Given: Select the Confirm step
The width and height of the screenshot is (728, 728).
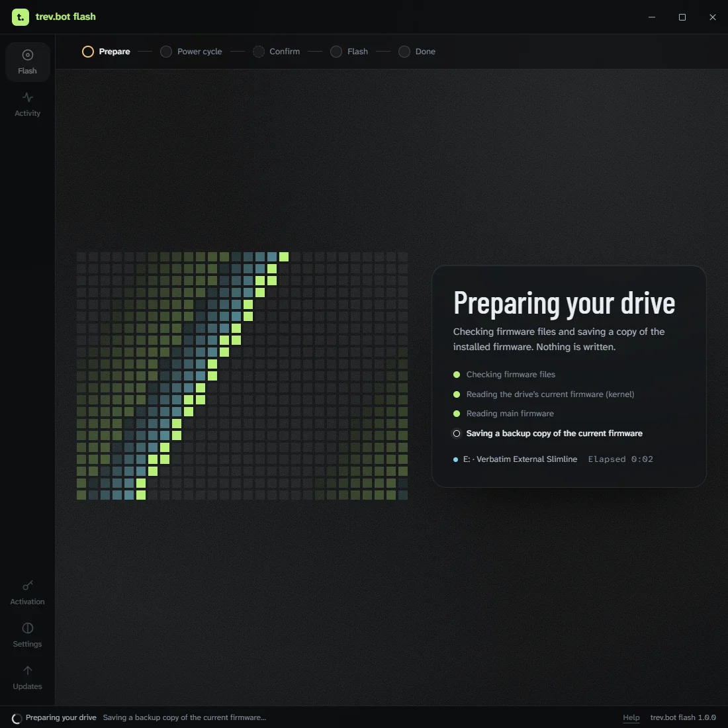Looking at the screenshot, I should point(276,52).
